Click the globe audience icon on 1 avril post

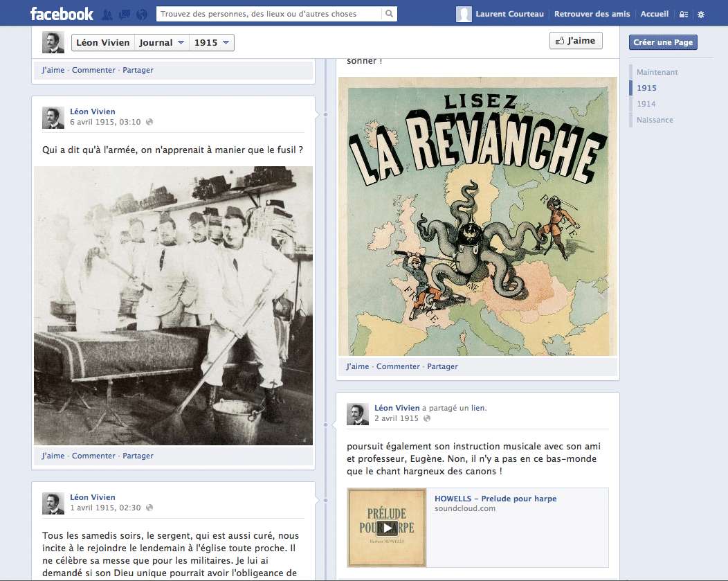[149, 508]
